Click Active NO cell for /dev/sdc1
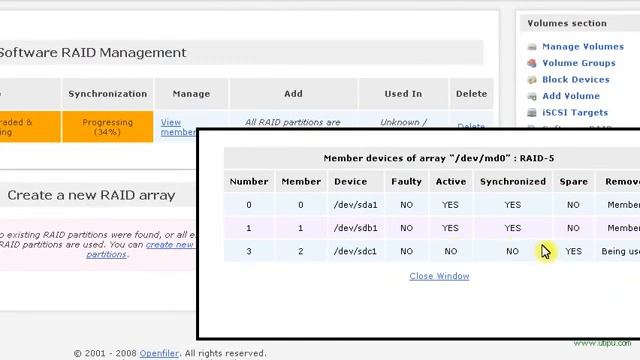Screen dimensions: 640x360 click(451, 251)
